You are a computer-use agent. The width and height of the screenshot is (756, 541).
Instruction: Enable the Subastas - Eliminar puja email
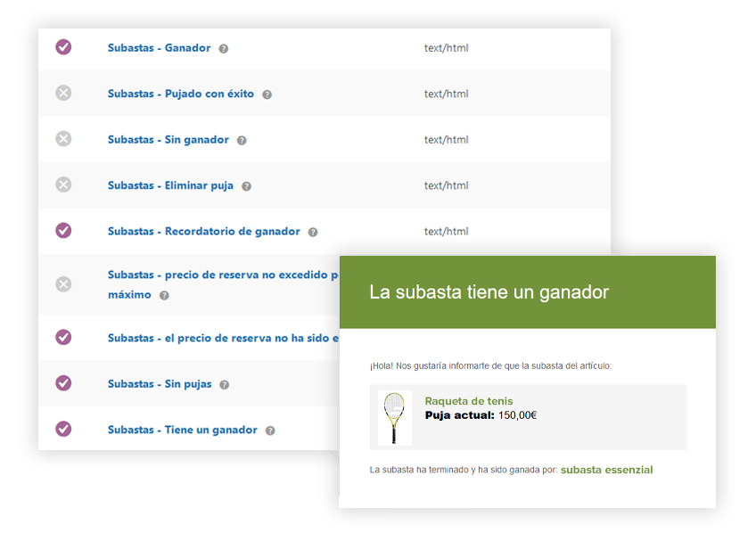click(63, 184)
